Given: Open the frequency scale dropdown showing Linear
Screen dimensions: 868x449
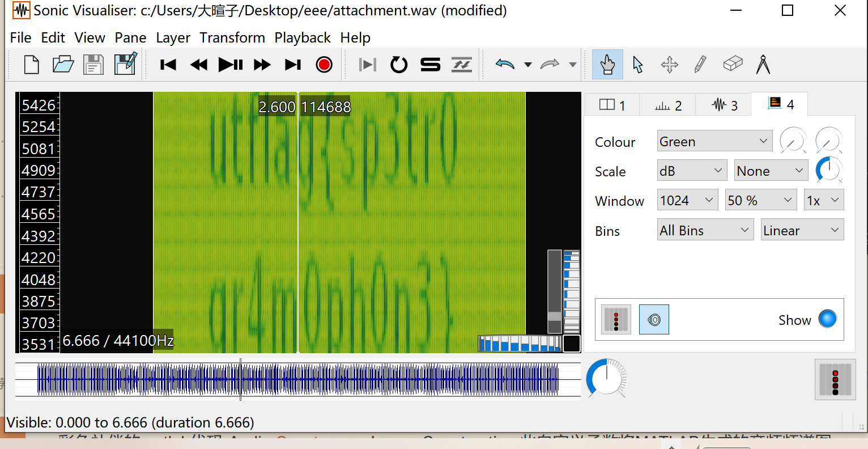Looking at the screenshot, I should pos(802,230).
